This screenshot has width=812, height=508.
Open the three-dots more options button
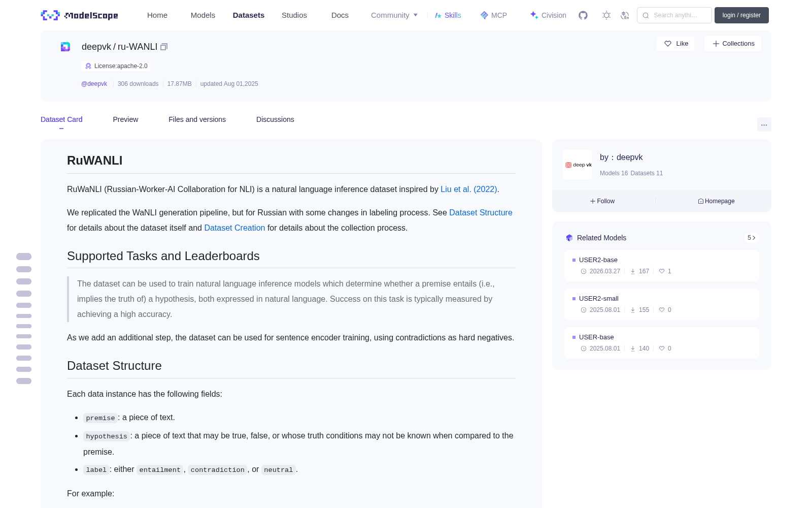point(764,124)
